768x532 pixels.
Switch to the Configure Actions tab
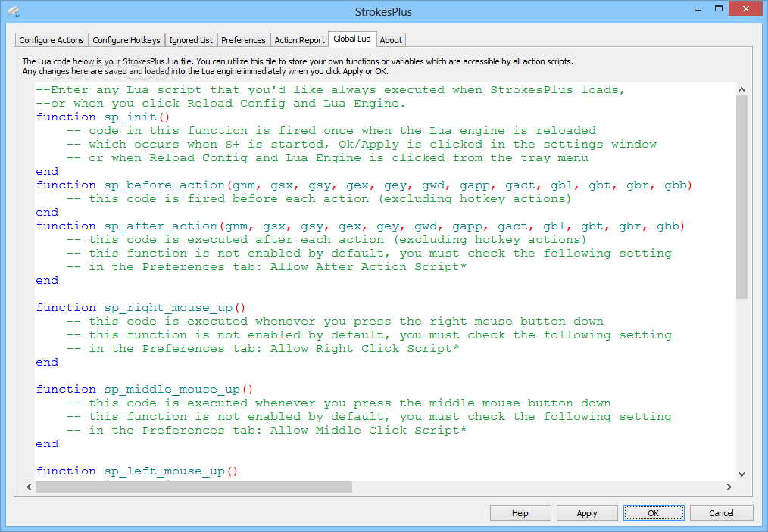pos(52,40)
